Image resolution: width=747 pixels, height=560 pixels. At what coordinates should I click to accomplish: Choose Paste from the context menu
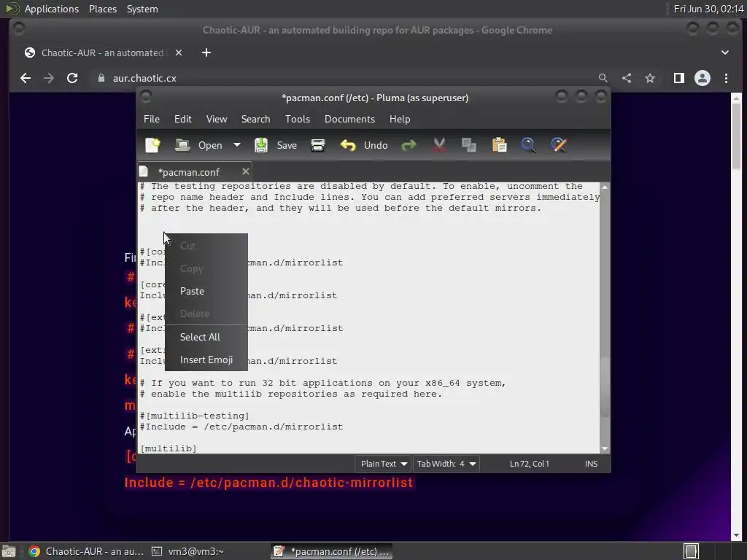point(206,292)
